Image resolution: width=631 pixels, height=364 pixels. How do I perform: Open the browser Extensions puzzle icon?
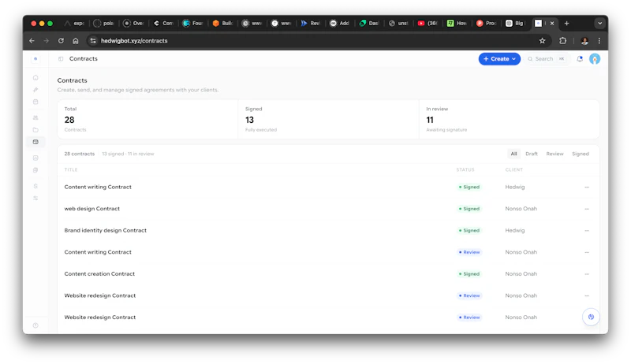pyautogui.click(x=562, y=41)
